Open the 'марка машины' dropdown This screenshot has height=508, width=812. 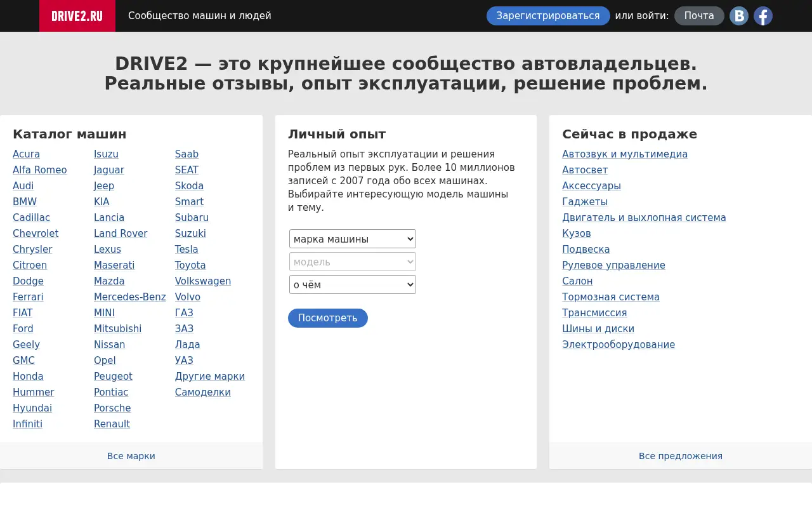tap(353, 239)
